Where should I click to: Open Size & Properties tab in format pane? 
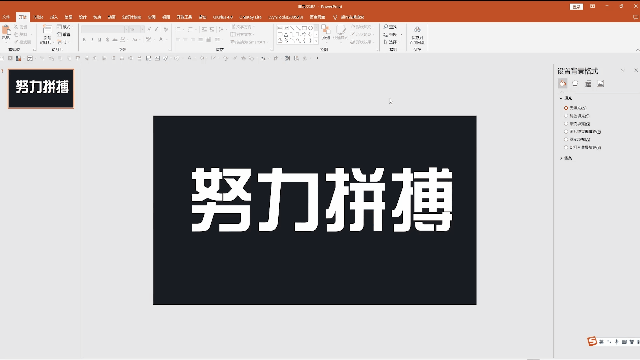588,83
